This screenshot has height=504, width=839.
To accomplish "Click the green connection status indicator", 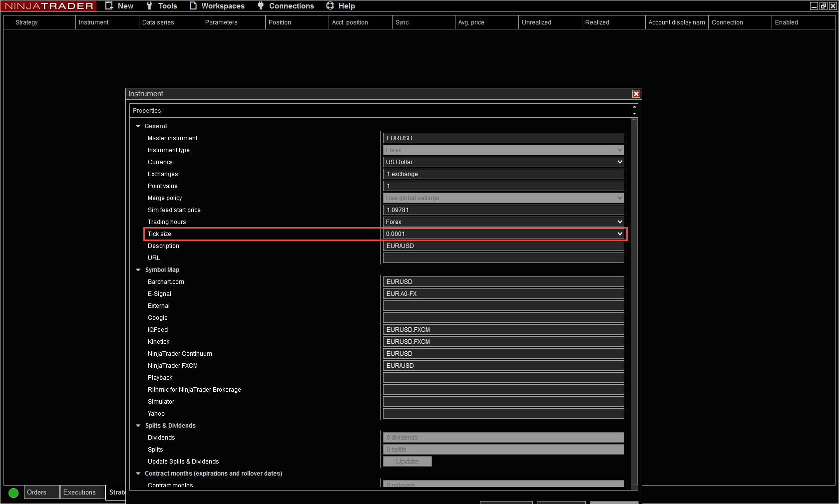I will click(13, 493).
